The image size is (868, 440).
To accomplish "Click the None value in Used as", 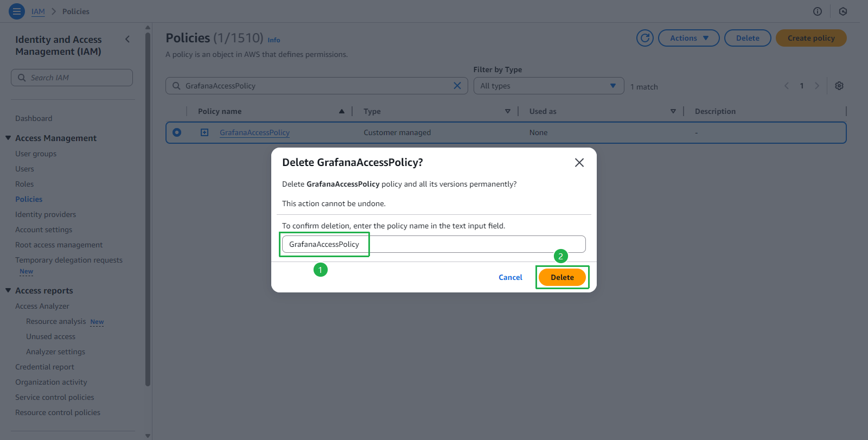I will click(x=538, y=132).
